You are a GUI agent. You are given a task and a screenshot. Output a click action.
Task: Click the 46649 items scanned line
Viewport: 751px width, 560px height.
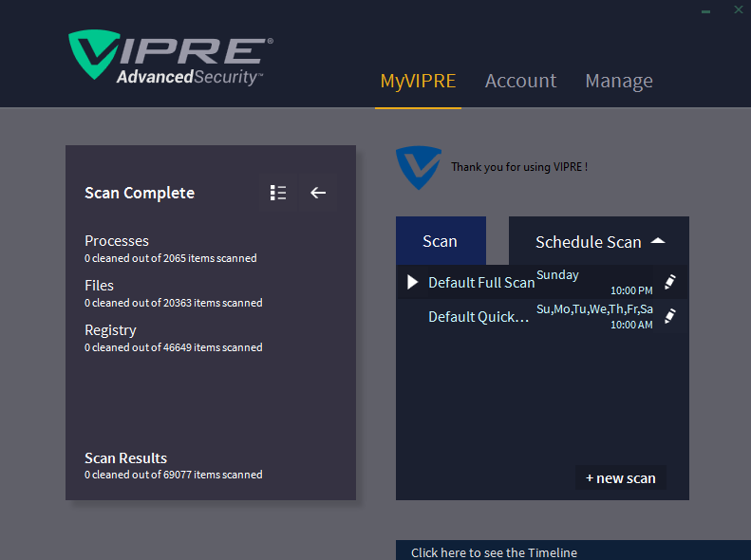[174, 347]
